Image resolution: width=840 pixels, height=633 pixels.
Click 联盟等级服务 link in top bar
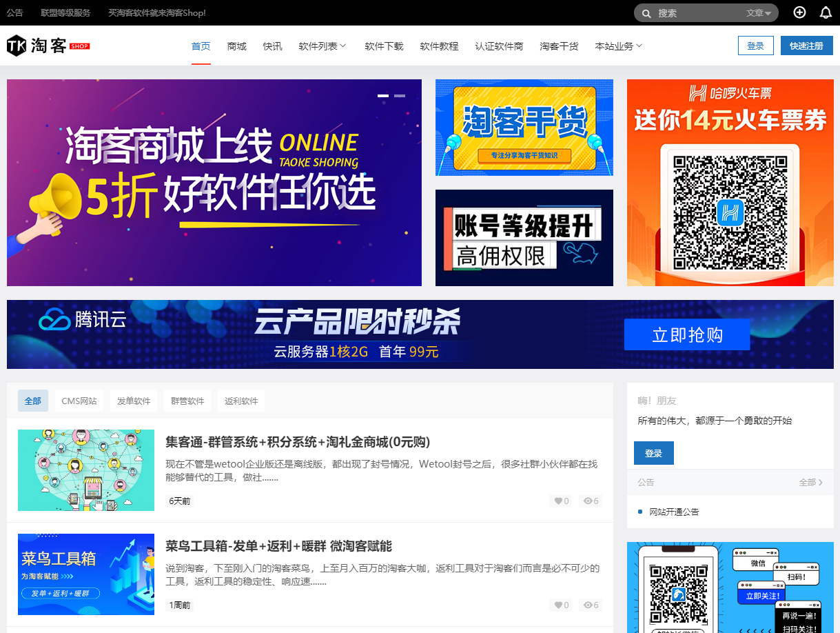pyautogui.click(x=65, y=12)
